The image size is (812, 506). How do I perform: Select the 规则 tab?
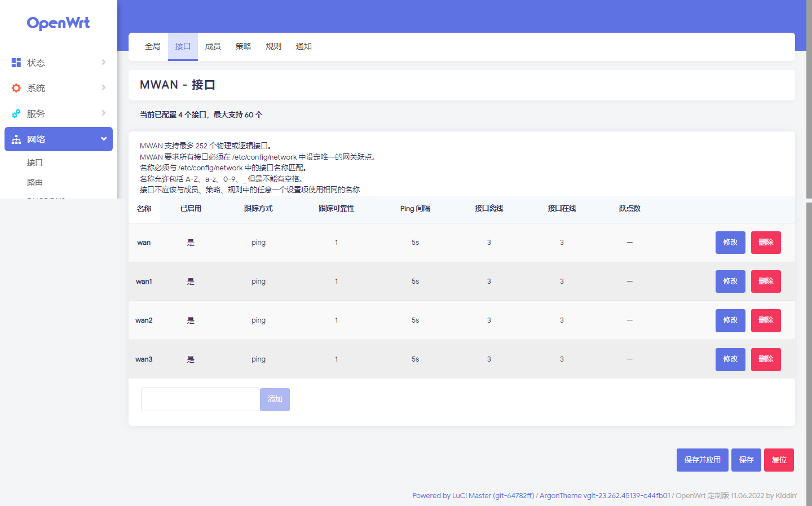(273, 46)
